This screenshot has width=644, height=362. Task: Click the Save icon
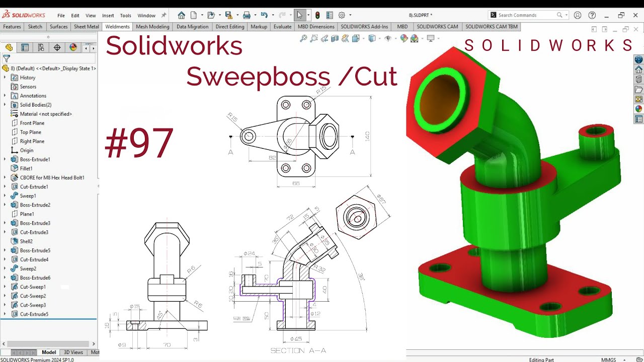228,15
